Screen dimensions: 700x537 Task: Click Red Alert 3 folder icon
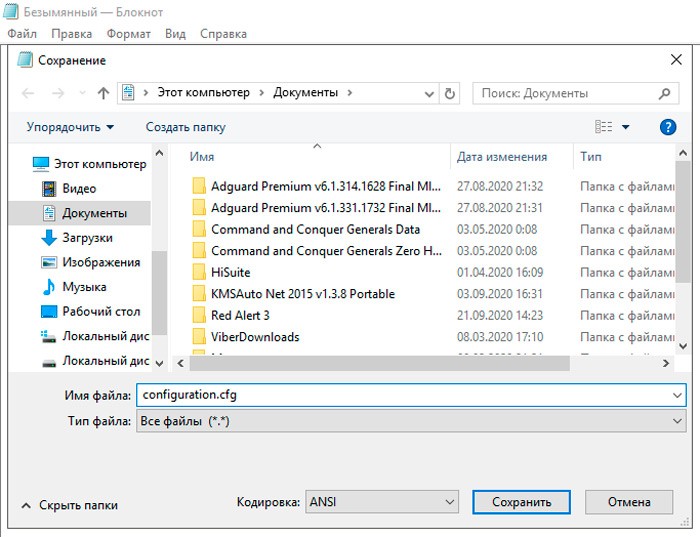(199, 315)
